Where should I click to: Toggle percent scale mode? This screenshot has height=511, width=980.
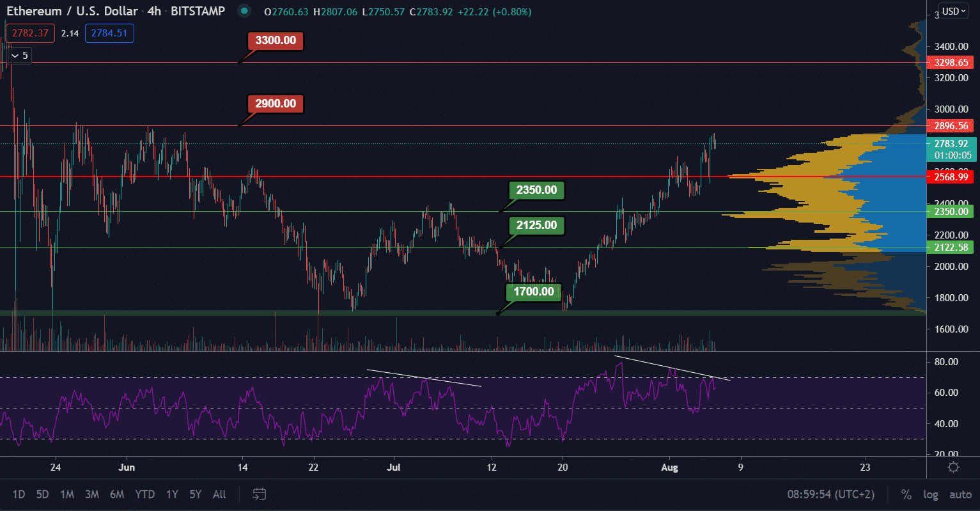pyautogui.click(x=906, y=494)
